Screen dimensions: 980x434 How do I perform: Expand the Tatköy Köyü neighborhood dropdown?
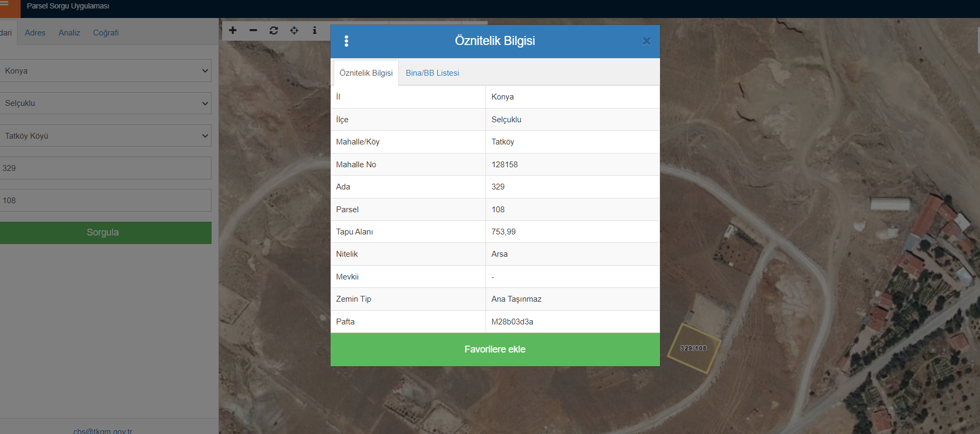pyautogui.click(x=105, y=136)
